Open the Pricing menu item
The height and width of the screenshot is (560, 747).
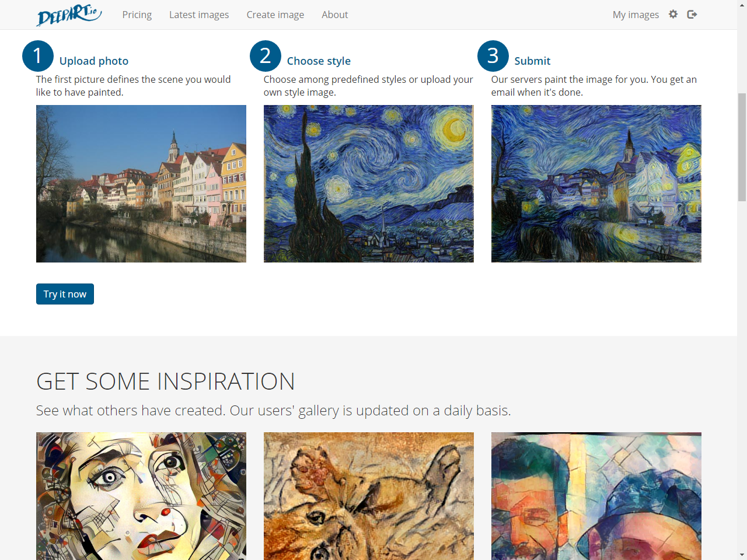(137, 15)
